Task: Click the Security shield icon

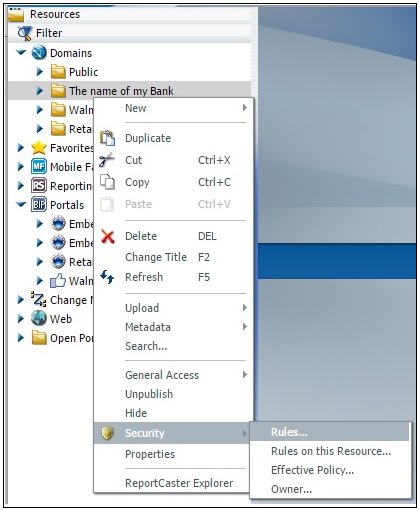Action: [x=107, y=433]
